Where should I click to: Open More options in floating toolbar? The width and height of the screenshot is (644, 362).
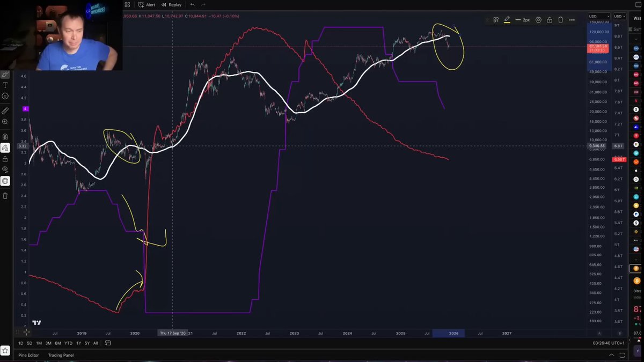pos(572,20)
